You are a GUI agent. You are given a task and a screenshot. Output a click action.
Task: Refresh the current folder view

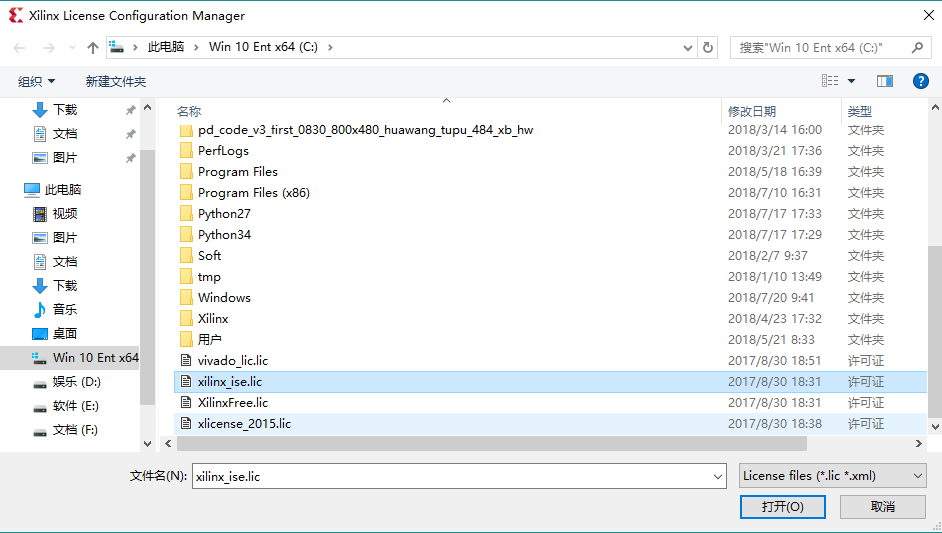coord(708,47)
